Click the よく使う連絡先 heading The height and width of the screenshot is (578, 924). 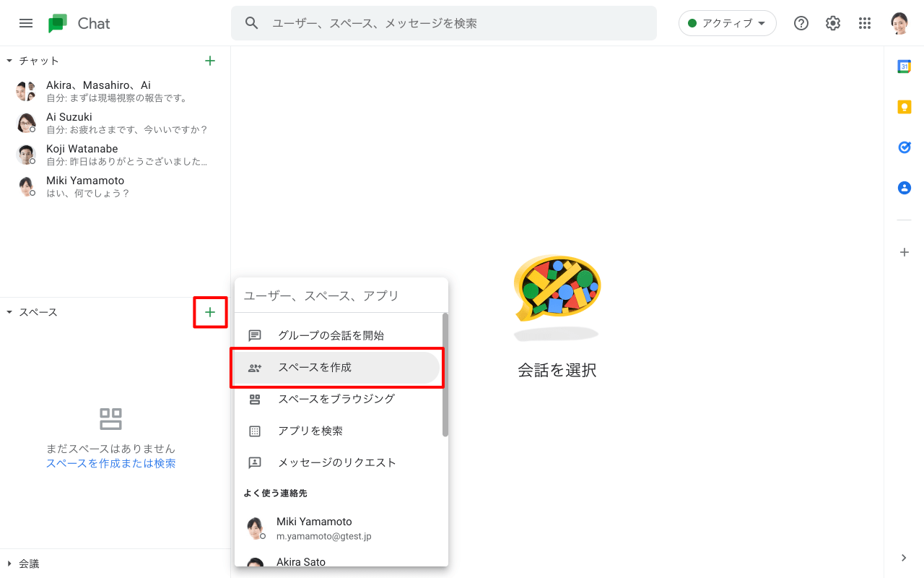(x=275, y=493)
